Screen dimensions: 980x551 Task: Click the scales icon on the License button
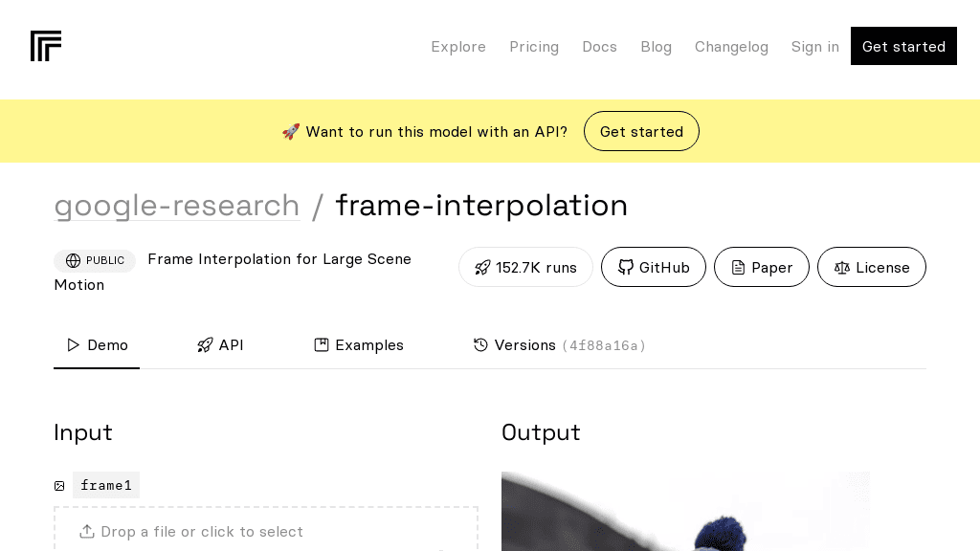tap(843, 268)
